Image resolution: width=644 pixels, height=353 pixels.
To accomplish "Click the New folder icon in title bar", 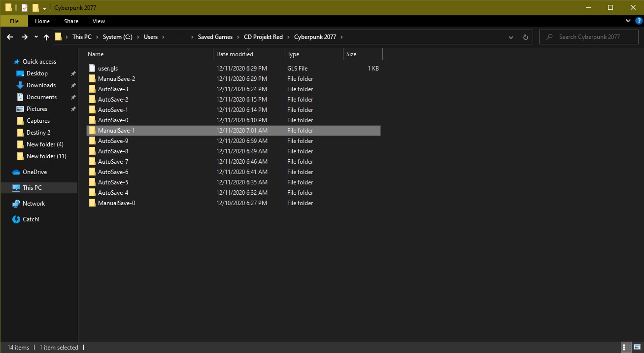I will [x=35, y=7].
